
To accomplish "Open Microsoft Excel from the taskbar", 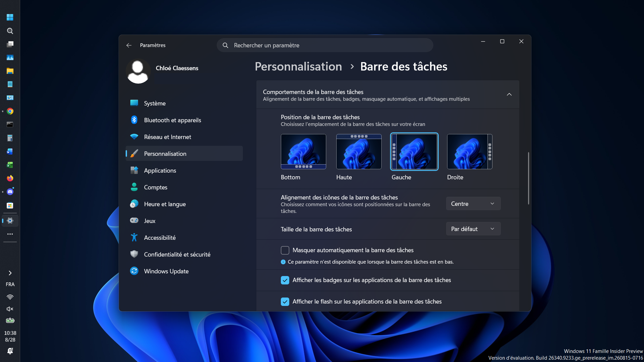I will 10,165.
